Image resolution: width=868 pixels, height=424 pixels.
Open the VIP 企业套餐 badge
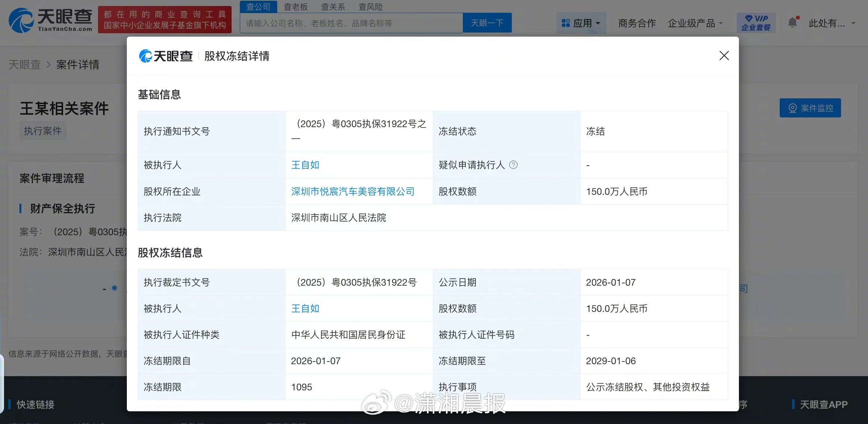(756, 23)
